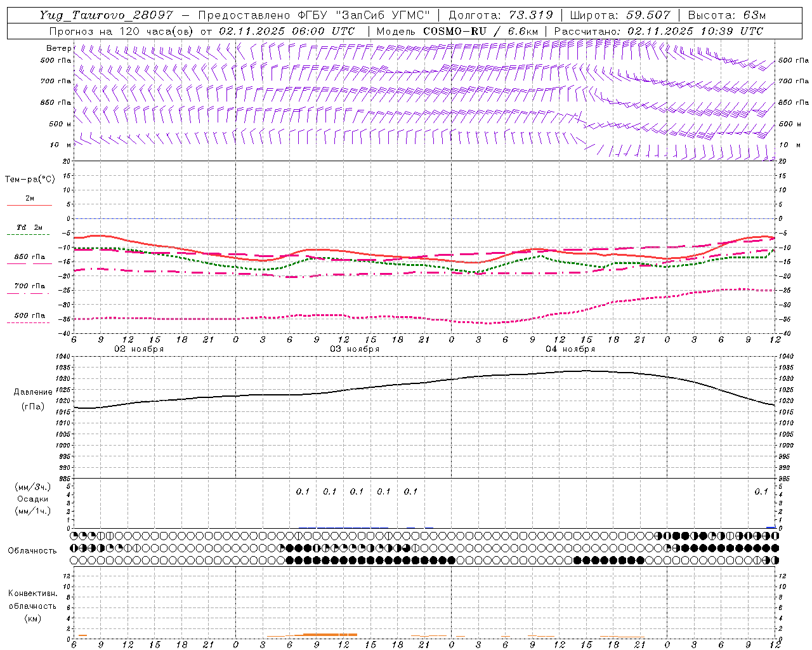The image size is (812, 650).
Task: Click the provider text ФГБУ "ЗапСиб УГМС"
Action: 364,15
